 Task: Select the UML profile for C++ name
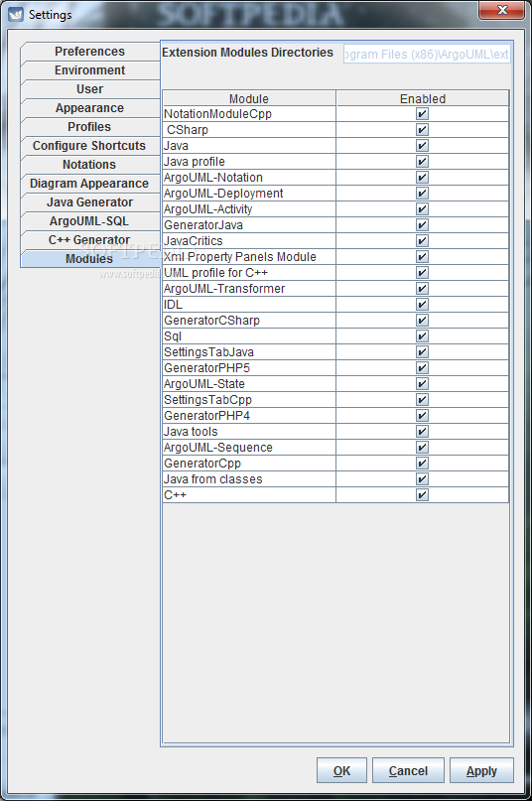point(215,272)
